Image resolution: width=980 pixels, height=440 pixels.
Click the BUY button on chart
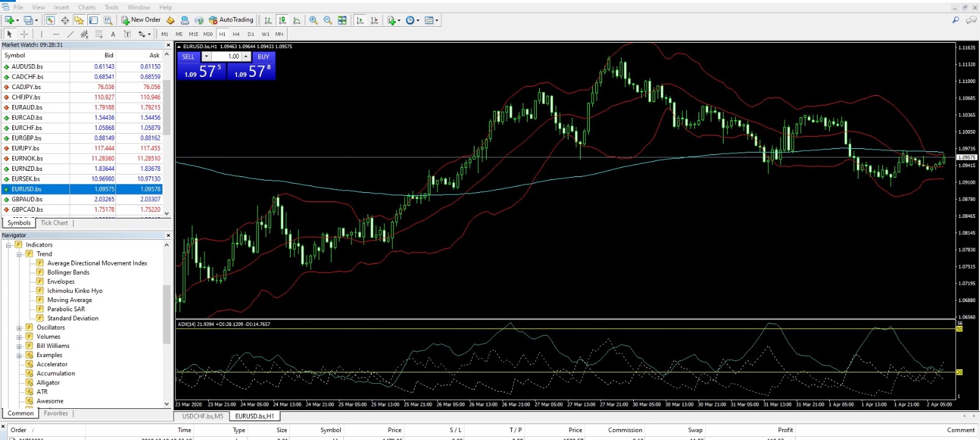(x=263, y=57)
